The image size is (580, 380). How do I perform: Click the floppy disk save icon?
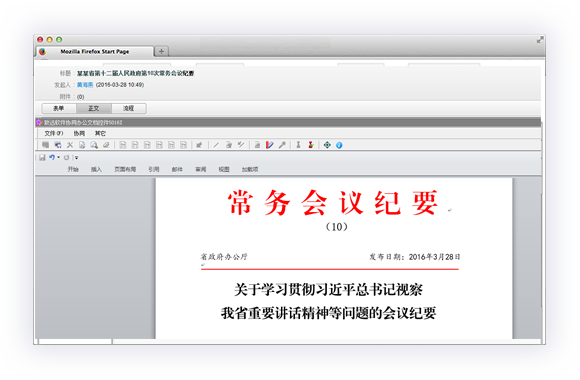coord(42,158)
